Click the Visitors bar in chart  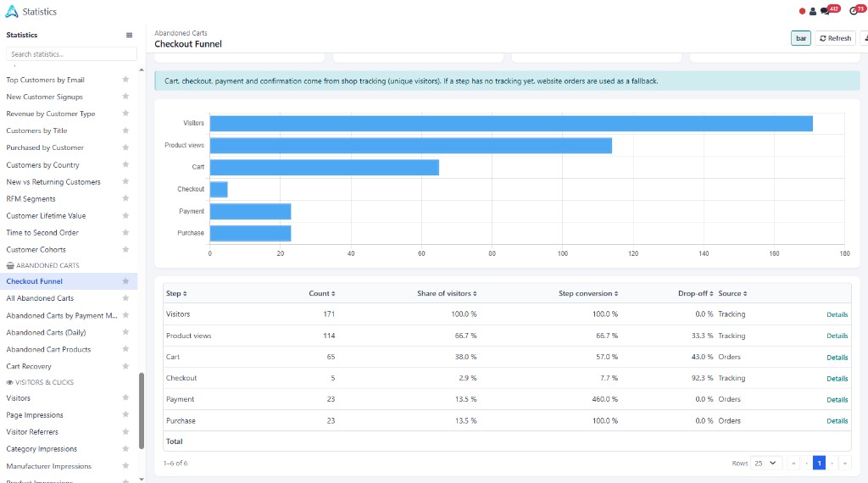[x=511, y=124]
